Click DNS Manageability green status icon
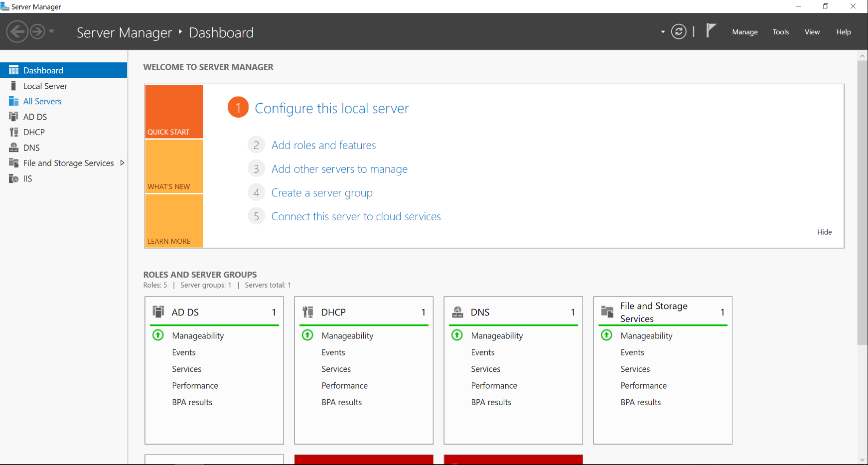The height and width of the screenshot is (465, 868). coord(457,335)
